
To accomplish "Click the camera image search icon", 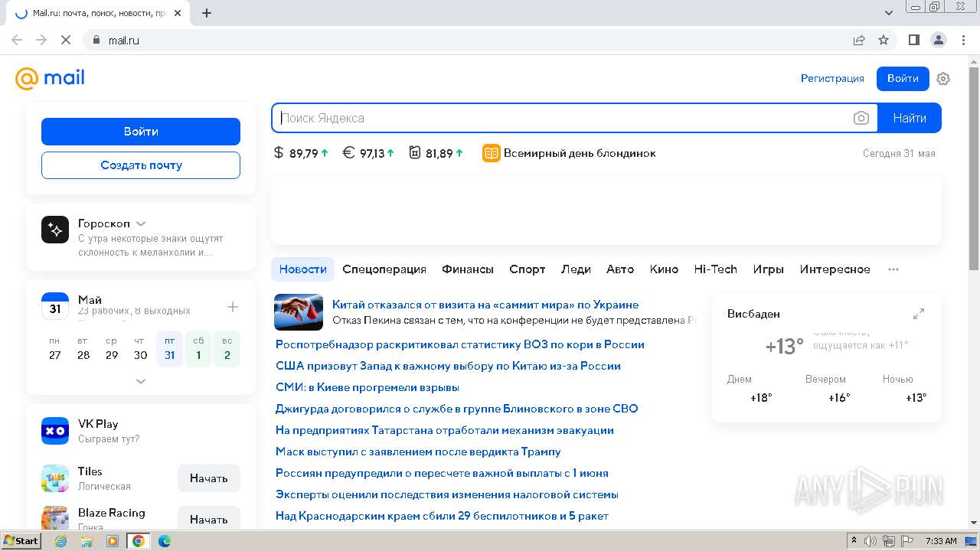I will (861, 118).
